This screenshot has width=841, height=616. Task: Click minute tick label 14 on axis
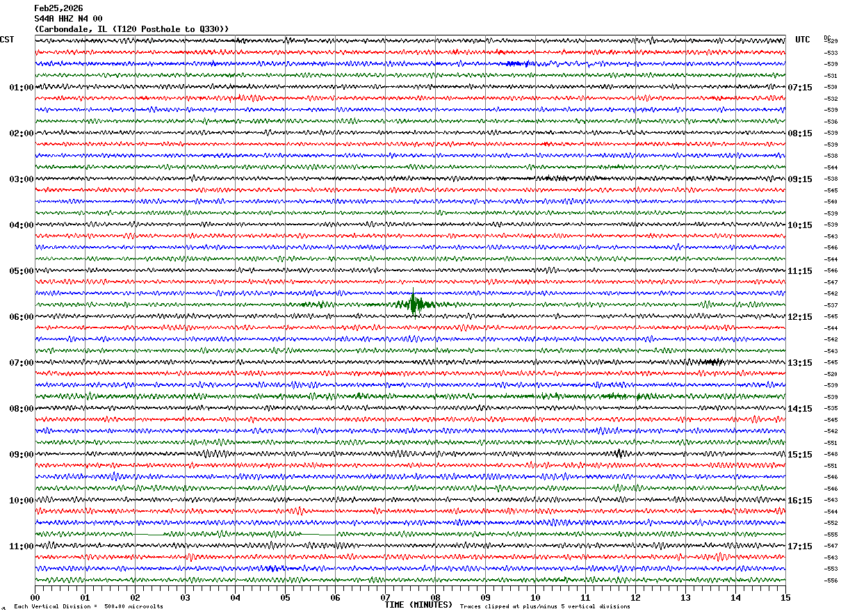click(x=735, y=597)
